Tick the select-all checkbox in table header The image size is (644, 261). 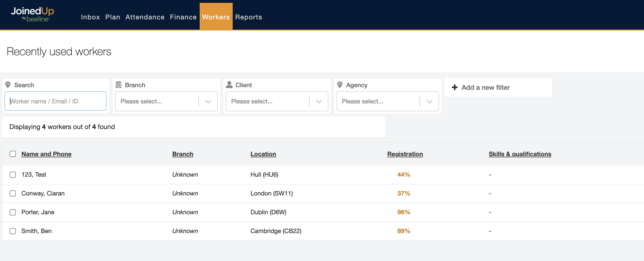[13, 154]
